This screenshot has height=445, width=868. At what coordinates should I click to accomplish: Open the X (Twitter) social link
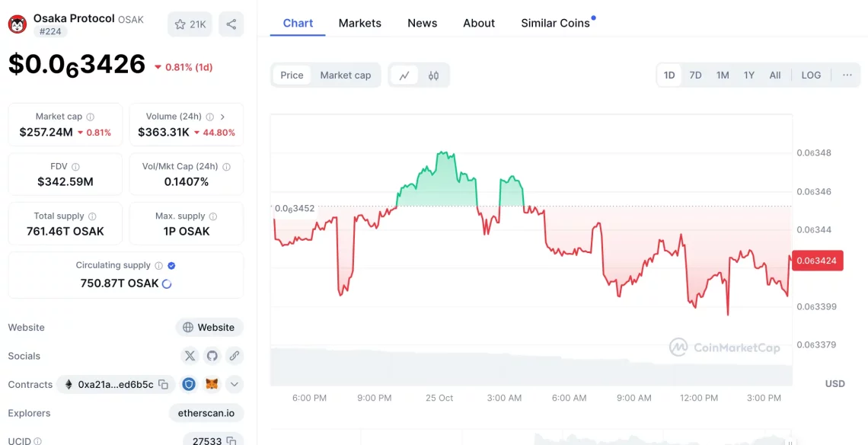click(x=190, y=356)
